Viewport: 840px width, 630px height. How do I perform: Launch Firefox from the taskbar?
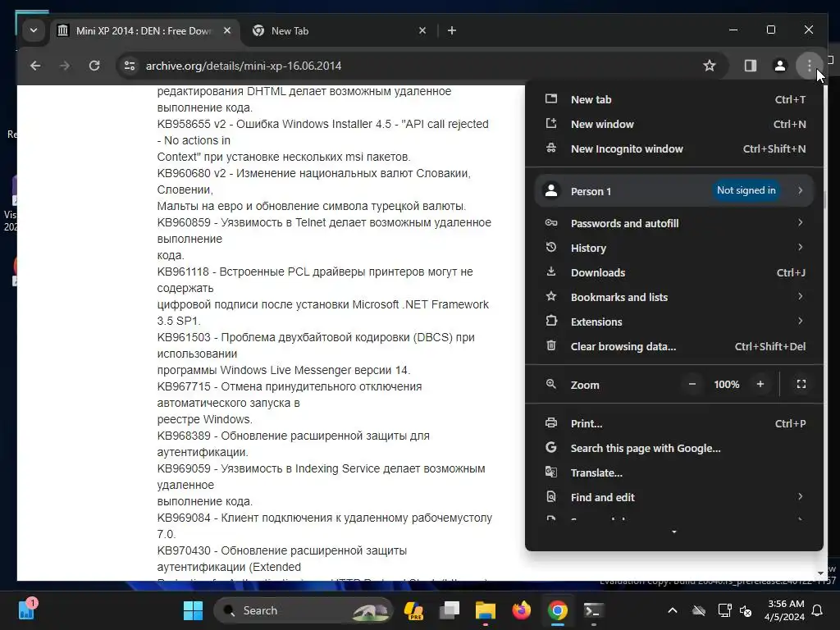point(521,610)
